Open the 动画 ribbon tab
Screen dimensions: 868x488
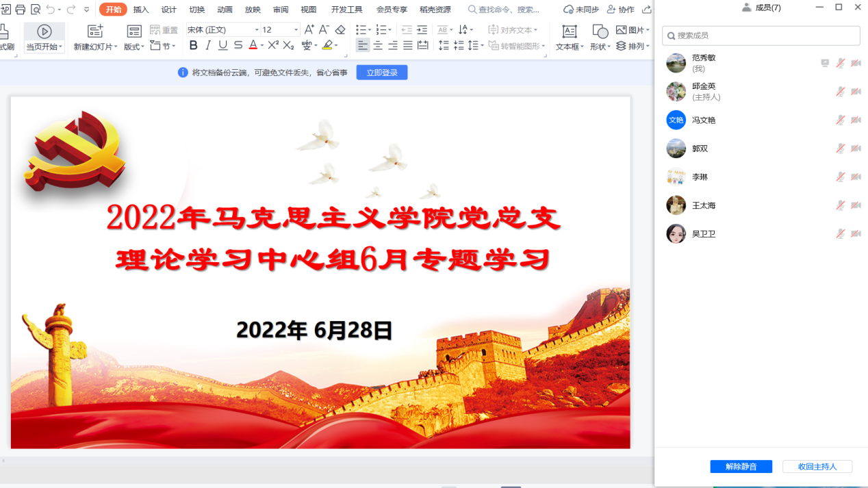coord(225,10)
